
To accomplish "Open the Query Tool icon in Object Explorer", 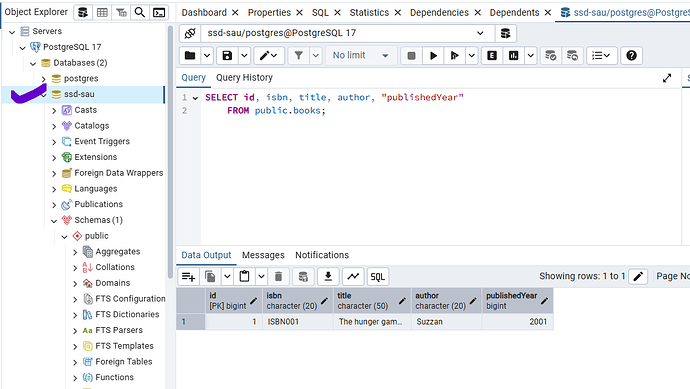I will (x=83, y=12).
